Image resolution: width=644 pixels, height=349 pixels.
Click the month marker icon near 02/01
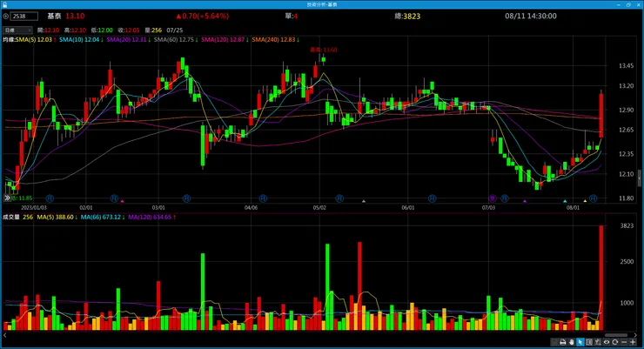114,198
